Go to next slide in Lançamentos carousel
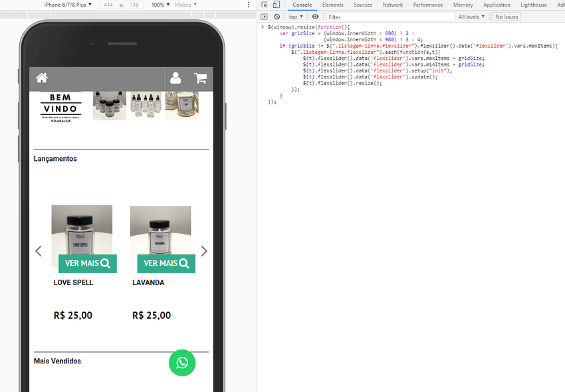The height and width of the screenshot is (392, 565). pos(204,250)
